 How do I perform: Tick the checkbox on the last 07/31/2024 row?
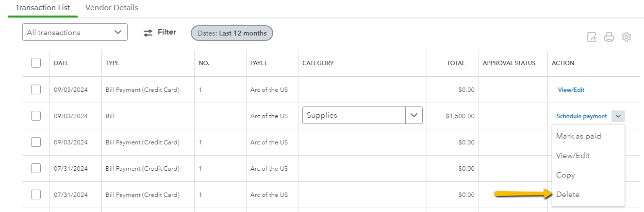36,194
